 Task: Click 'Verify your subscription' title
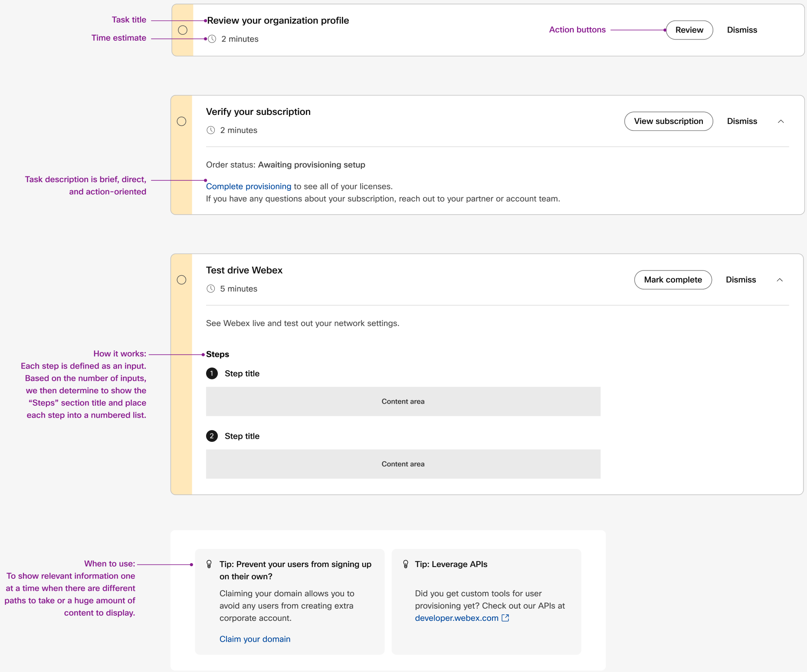pyautogui.click(x=258, y=112)
